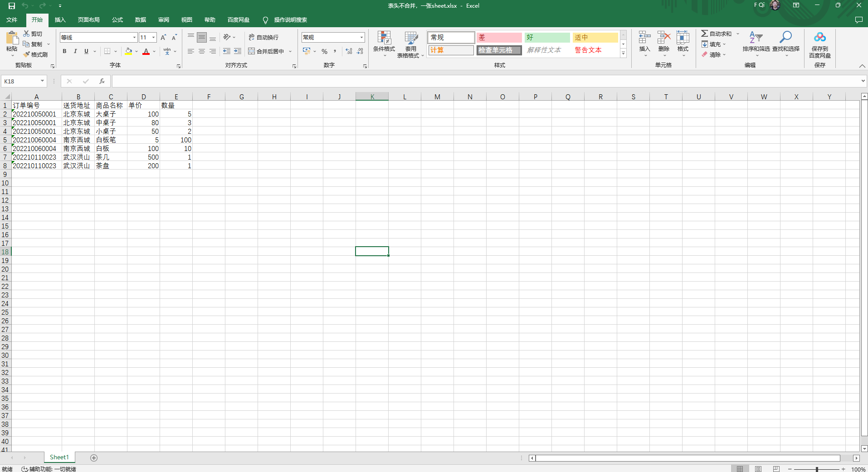Image resolution: width=868 pixels, height=472 pixels.
Task: Increase font size with large A icon
Action: point(163,37)
